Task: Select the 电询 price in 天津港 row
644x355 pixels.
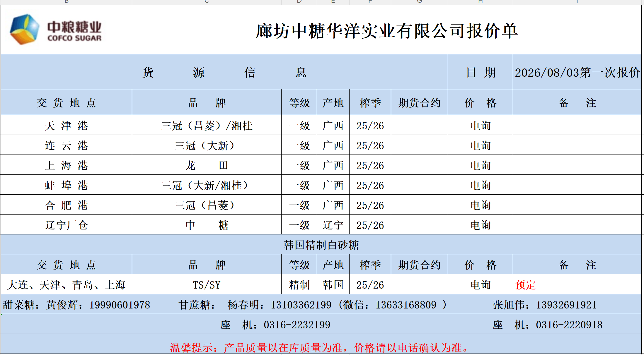Action: pos(481,125)
